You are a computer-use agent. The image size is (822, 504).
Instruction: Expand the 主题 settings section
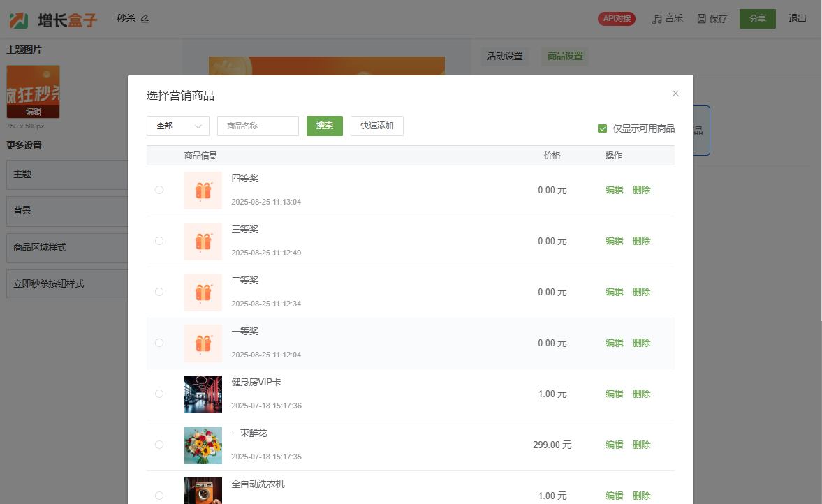67,175
